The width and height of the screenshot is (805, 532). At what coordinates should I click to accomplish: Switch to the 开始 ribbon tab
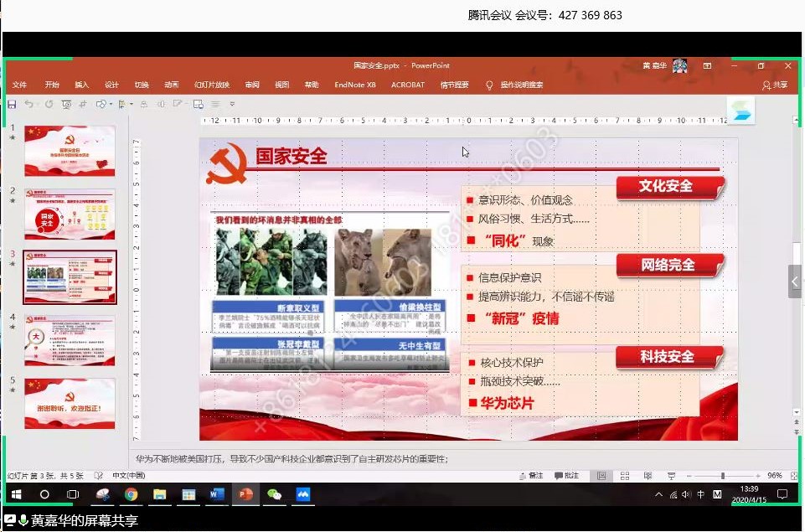point(52,85)
